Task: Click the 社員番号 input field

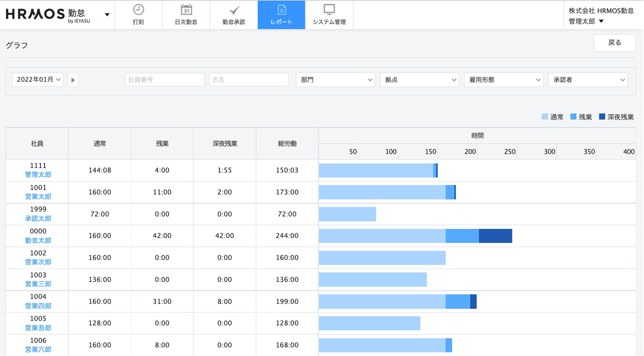Action: click(164, 80)
